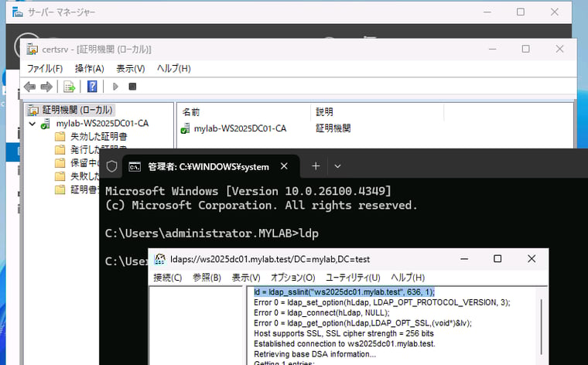Click the cmd icon on terminal tab
The image size is (588, 365).
135,167
